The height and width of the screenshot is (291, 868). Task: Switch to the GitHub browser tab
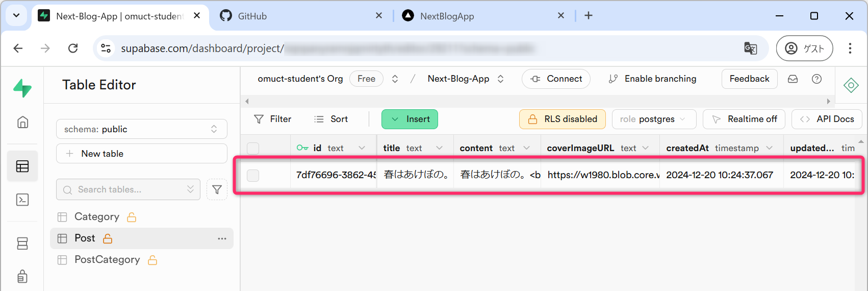[x=301, y=16]
